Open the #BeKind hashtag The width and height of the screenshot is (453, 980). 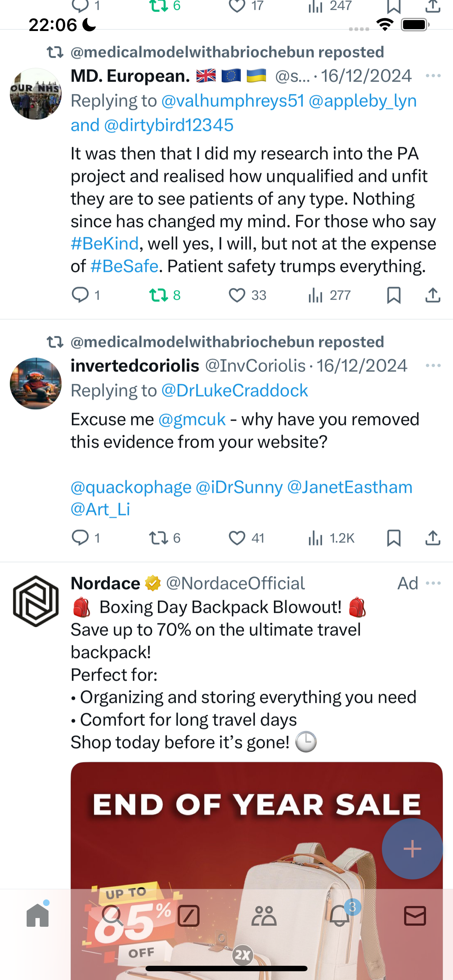point(105,244)
